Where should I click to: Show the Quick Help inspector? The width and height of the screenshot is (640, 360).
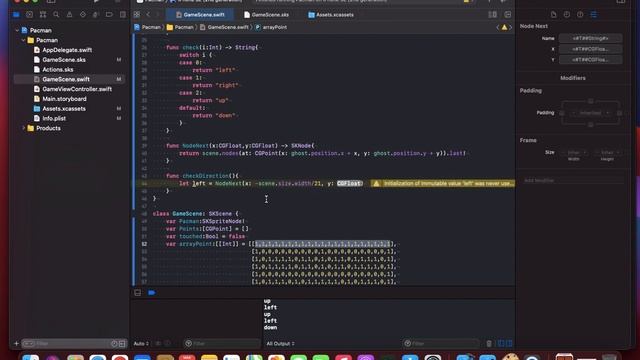pos(580,15)
